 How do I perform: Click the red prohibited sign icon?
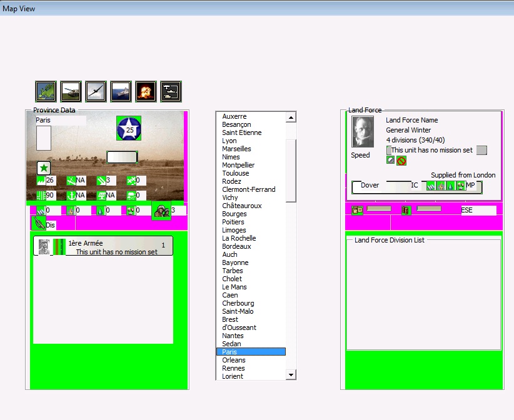click(x=401, y=161)
